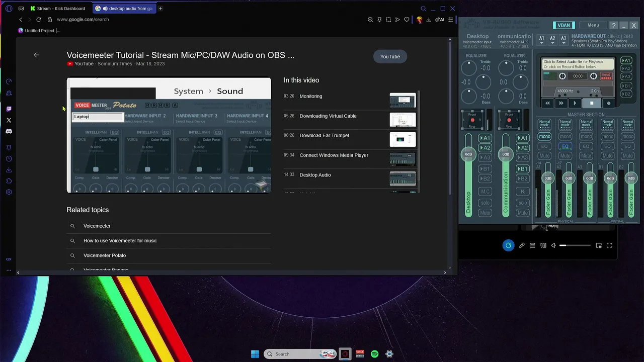The image size is (644, 362).
Task: Open Discord icon in Opera sidebar
Action: [x=9, y=131]
